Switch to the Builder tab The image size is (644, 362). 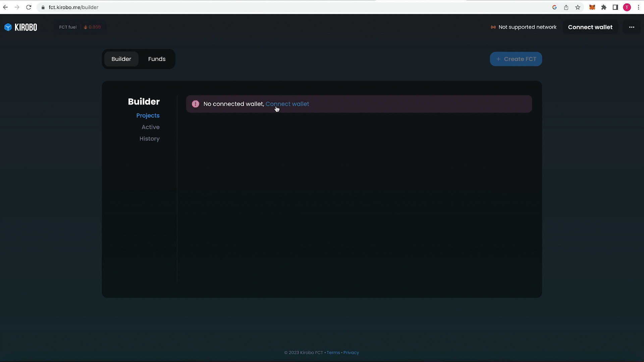tap(121, 59)
